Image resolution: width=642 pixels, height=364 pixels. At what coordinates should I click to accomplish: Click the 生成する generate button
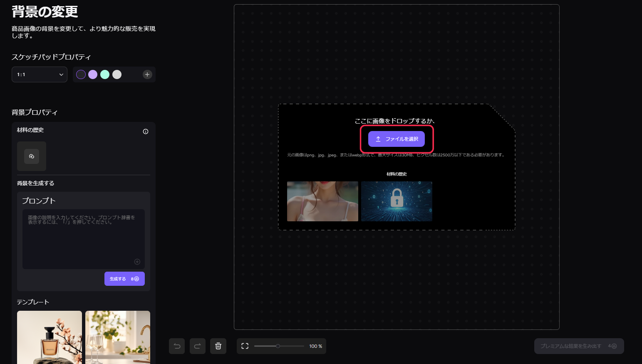tap(124, 279)
